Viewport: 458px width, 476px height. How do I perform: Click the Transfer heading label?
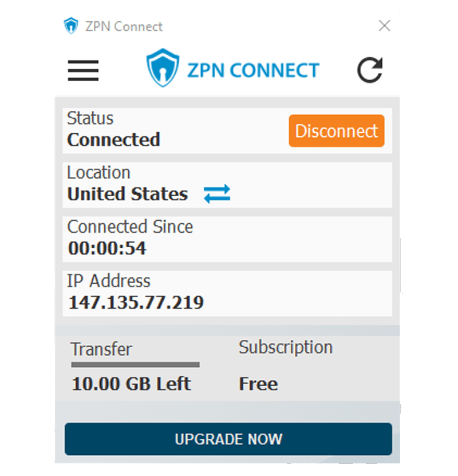point(101,349)
